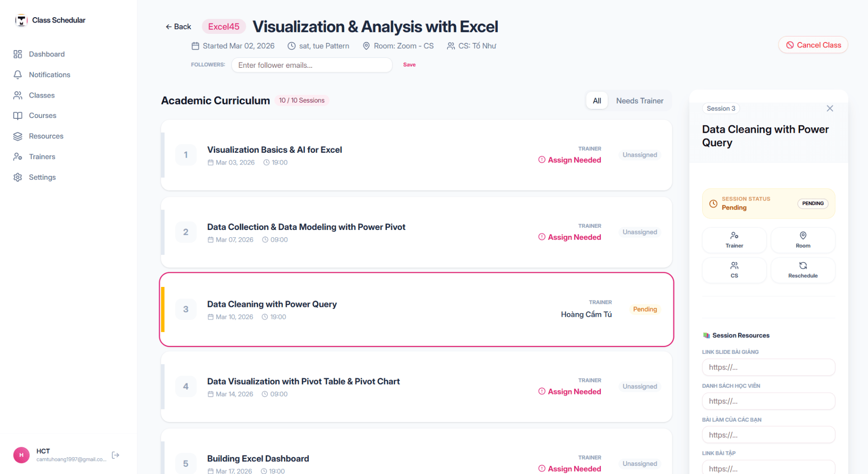Click the people icon by CS: Tố Như
The width and height of the screenshot is (868, 474).
(451, 46)
